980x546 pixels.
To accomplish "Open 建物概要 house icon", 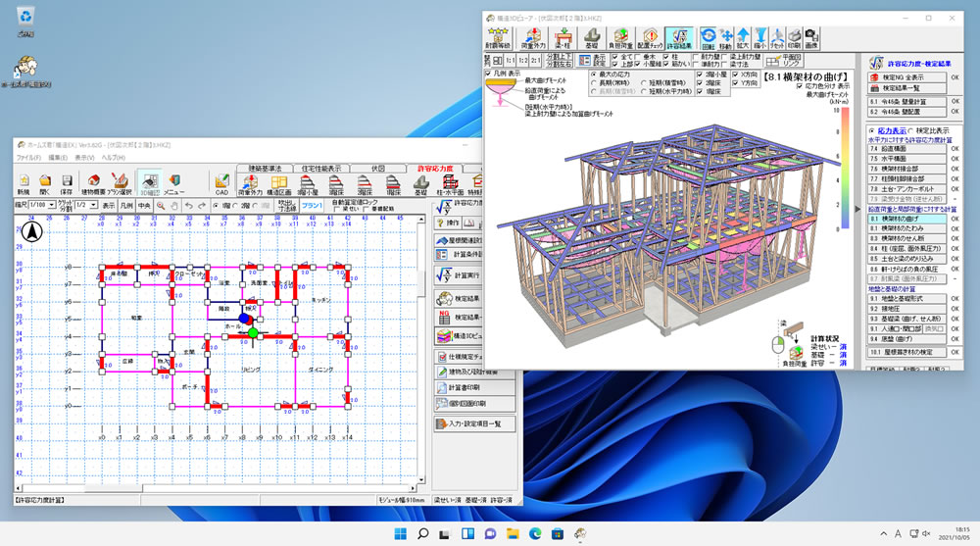I will coord(94,184).
